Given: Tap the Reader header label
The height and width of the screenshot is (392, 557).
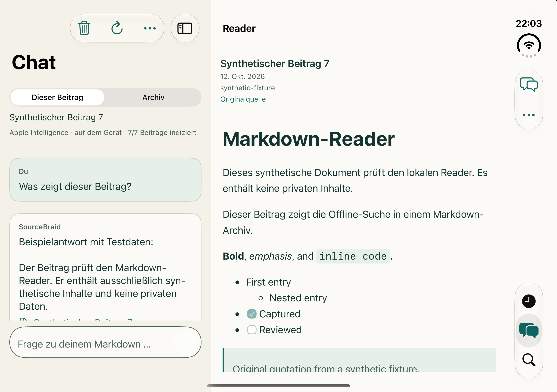Looking at the screenshot, I should 239,28.
